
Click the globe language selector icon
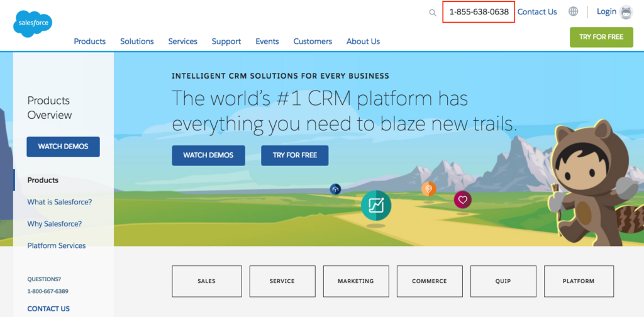[x=574, y=11]
